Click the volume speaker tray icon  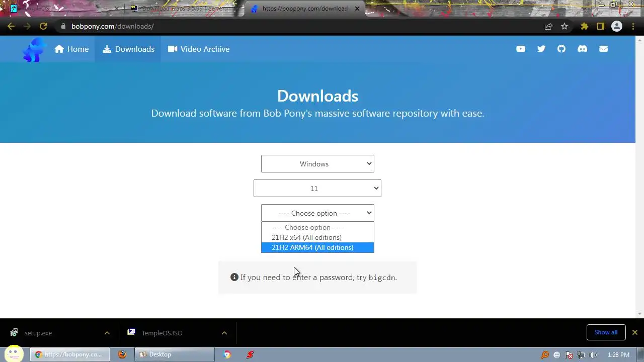coord(593,354)
